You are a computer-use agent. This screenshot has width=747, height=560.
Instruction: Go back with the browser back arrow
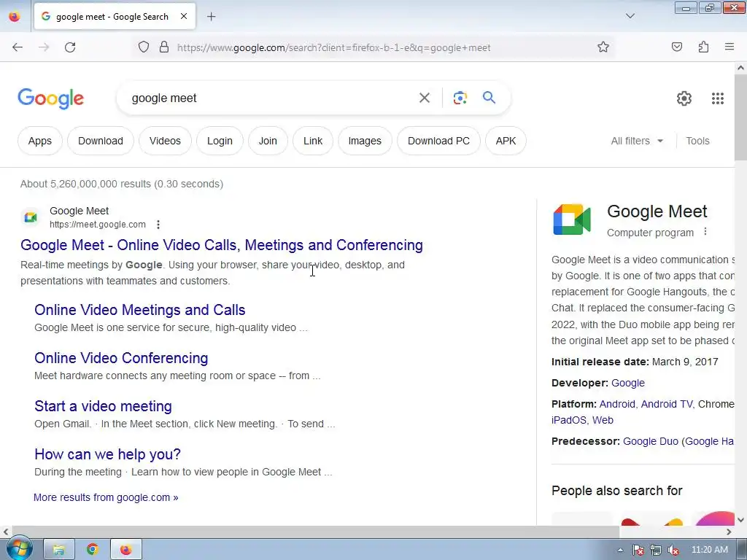pos(18,47)
